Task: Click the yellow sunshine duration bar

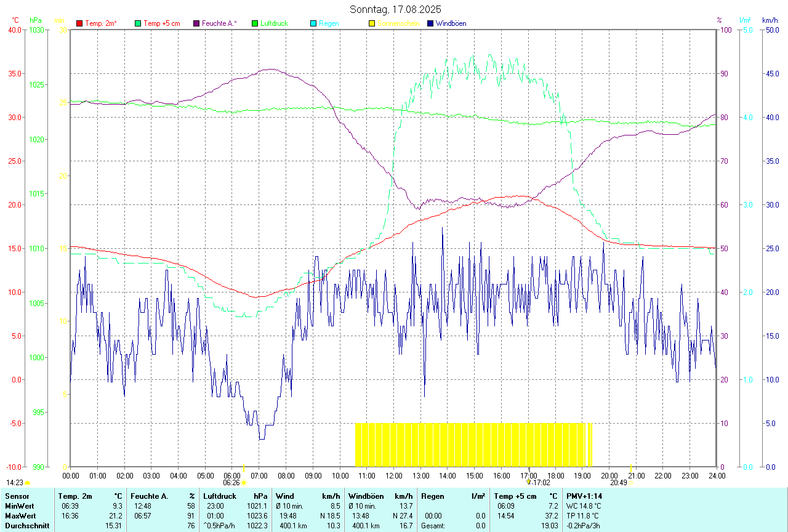Action: click(x=473, y=445)
